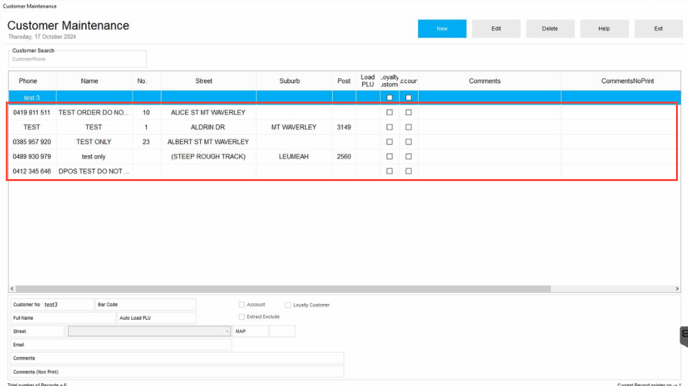Focus the Comments (Non Print) field
Screen dimensions: 688x386
click(x=177, y=372)
